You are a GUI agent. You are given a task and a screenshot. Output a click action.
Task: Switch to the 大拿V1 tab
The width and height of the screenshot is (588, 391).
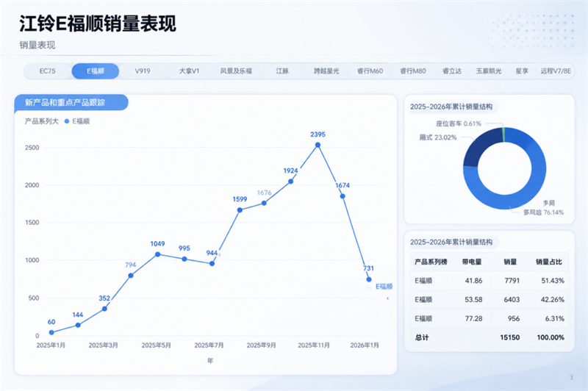[x=189, y=71]
